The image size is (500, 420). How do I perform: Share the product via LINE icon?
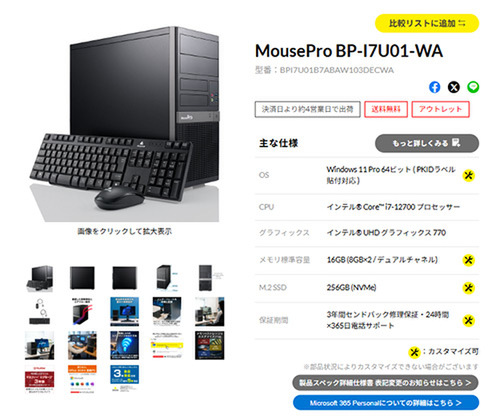tap(473, 87)
